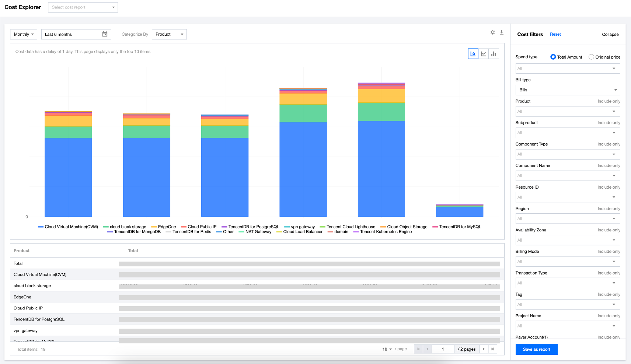Go to previous page of table
This screenshot has height=364, width=631.
point(427,349)
